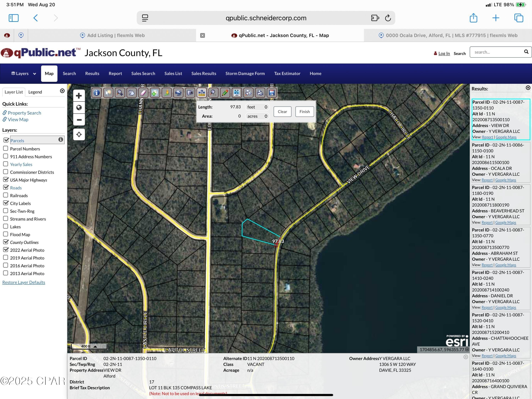Open the Property Search quick link
This screenshot has width=532, height=399.
[24, 113]
